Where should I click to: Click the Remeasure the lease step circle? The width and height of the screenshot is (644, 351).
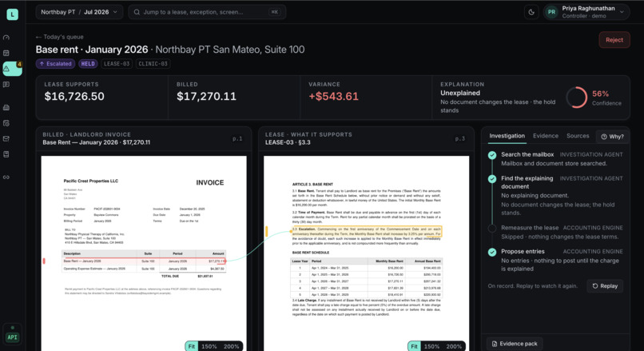(x=492, y=228)
